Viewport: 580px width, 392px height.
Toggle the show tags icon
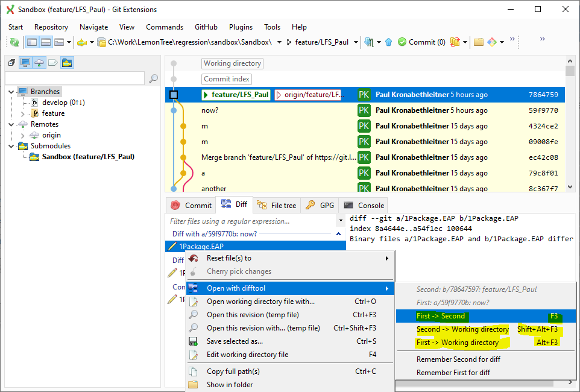point(54,63)
